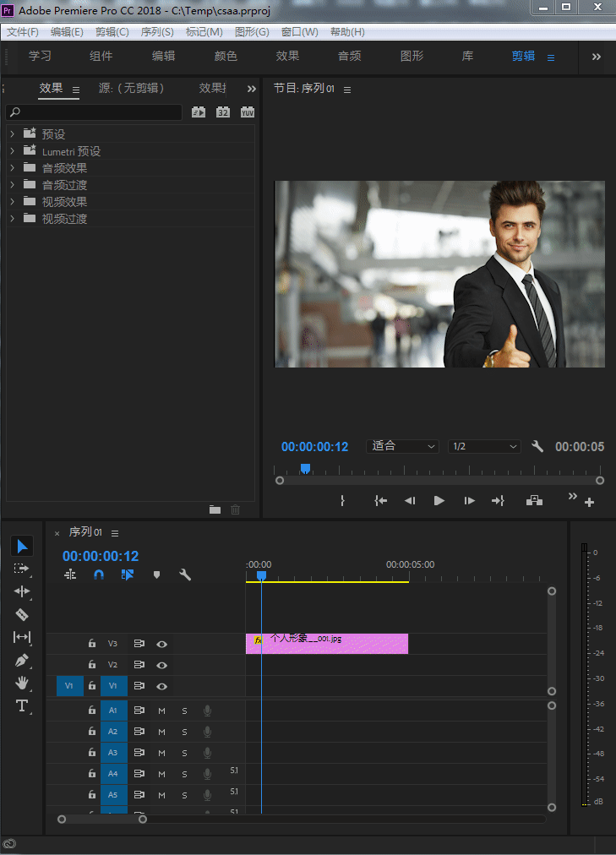Go to Out point button
Screen dimensions: 616x855
[499, 500]
